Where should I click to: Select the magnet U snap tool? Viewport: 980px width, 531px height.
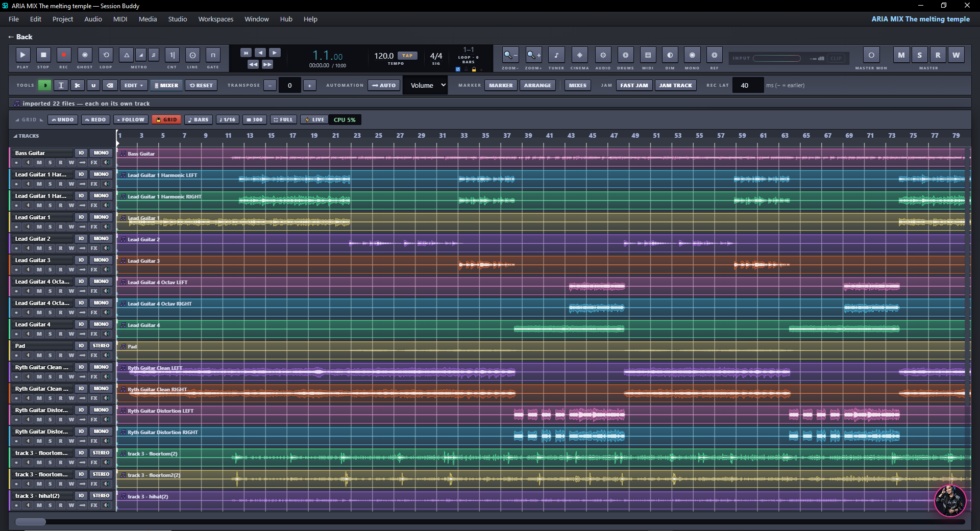(93, 85)
